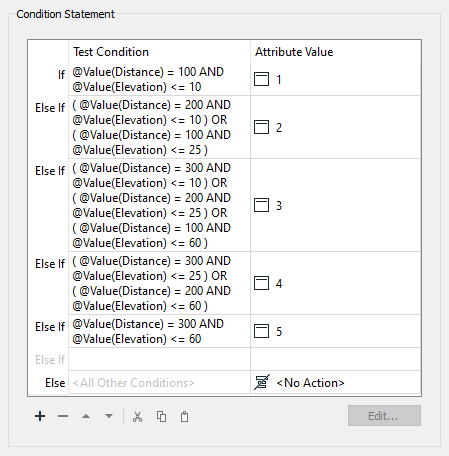Select the Else If condition for attribute value 4

click(159, 283)
